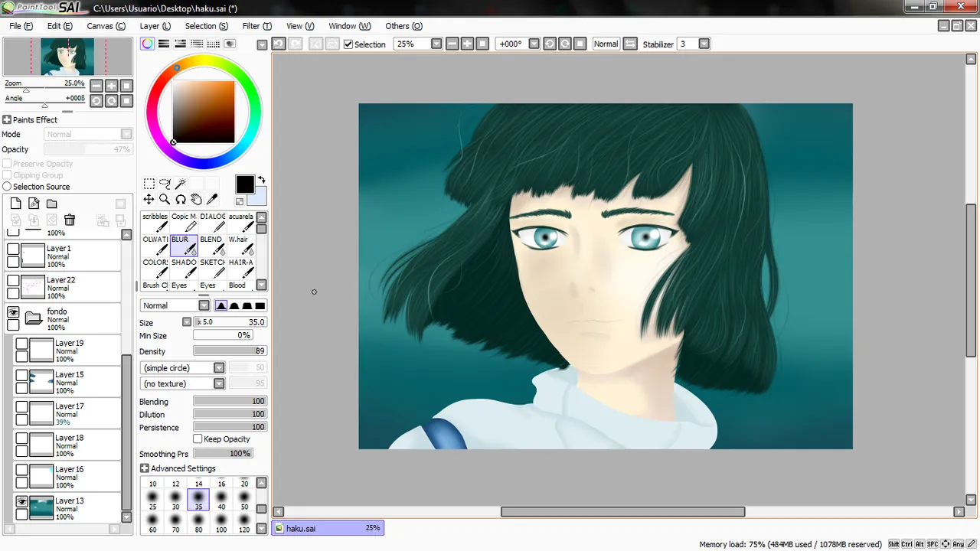This screenshot has height=551, width=980.
Task: Create a new normal layer
Action: (x=15, y=204)
